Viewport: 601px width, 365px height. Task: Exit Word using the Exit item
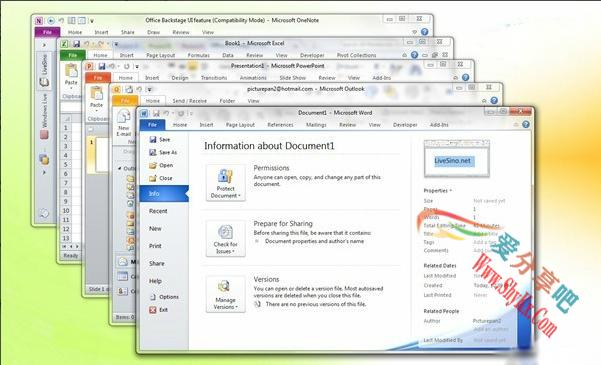[159, 310]
